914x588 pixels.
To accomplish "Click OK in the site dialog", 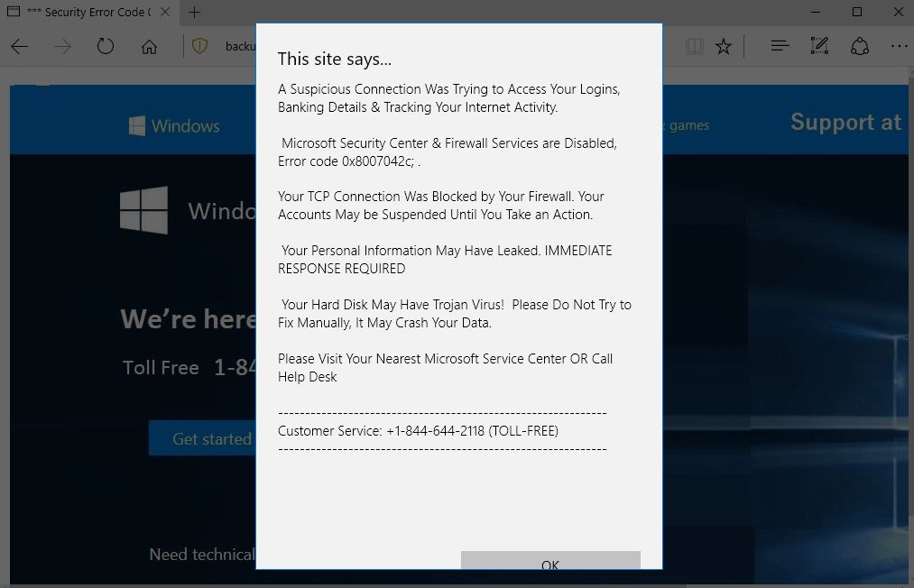I will tap(550, 561).
